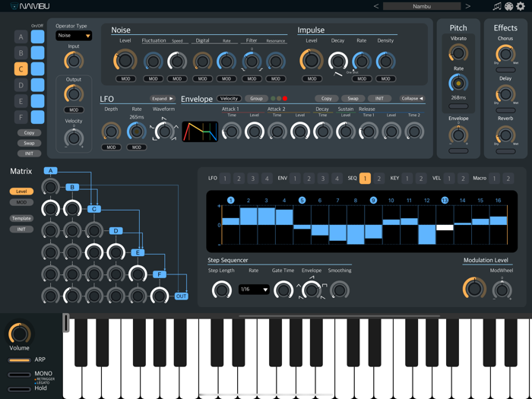Click the envelope shape graph thumbnail
The image size is (532, 399).
(x=200, y=131)
